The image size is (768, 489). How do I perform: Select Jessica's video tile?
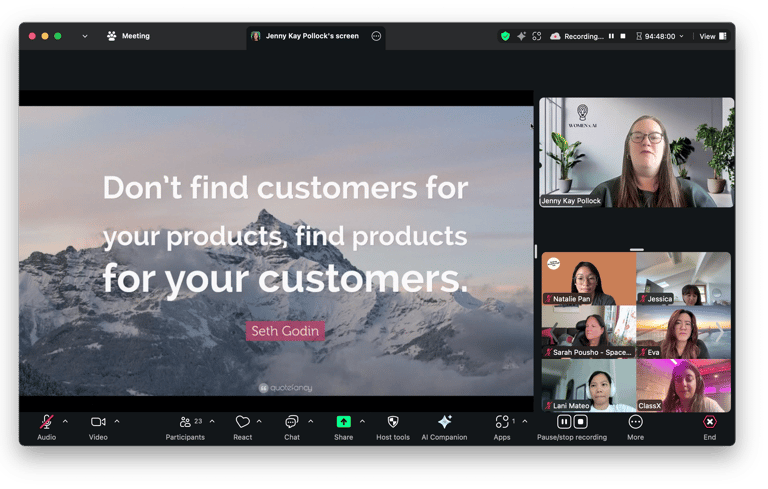(684, 279)
